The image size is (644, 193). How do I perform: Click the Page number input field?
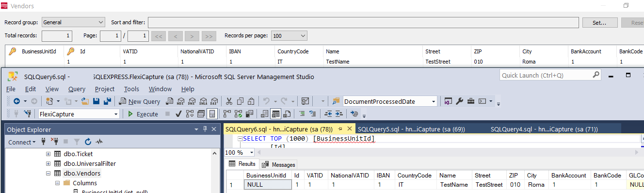coord(111,36)
